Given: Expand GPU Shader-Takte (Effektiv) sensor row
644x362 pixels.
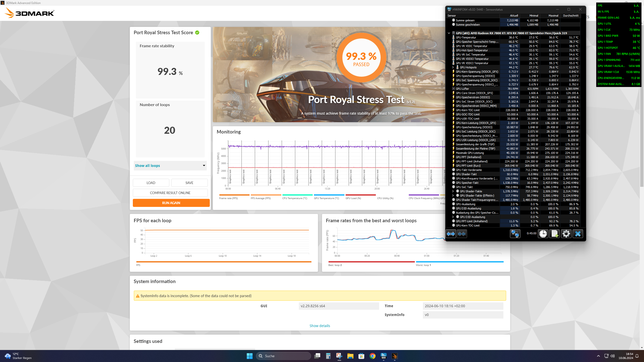Looking at the screenshot, I should 453,196.
